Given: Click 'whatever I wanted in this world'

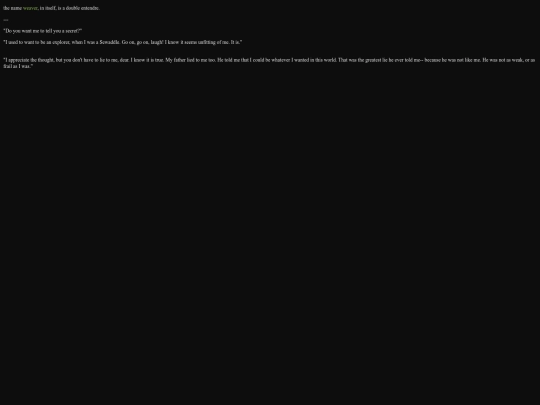Looking at the screenshot, I should coord(303,60).
